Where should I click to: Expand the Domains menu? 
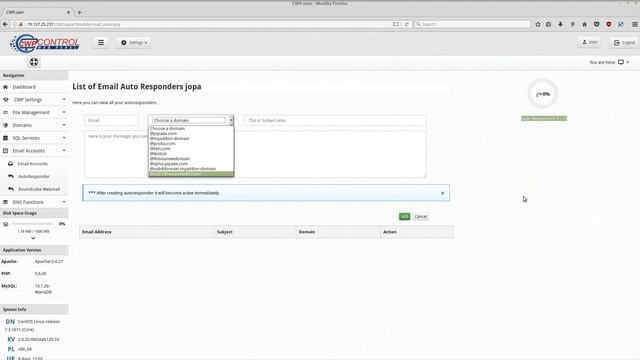[x=34, y=125]
